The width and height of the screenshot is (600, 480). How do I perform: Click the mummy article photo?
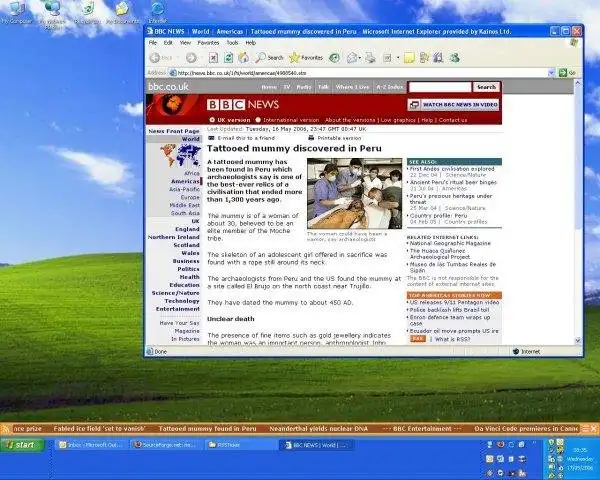(355, 193)
